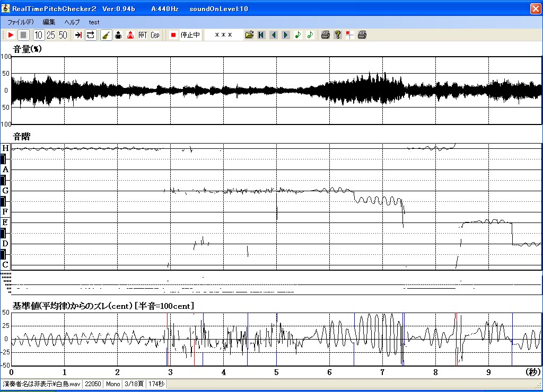Open the test menu
Image resolution: width=543 pixels, height=392 pixels.
tap(94, 22)
